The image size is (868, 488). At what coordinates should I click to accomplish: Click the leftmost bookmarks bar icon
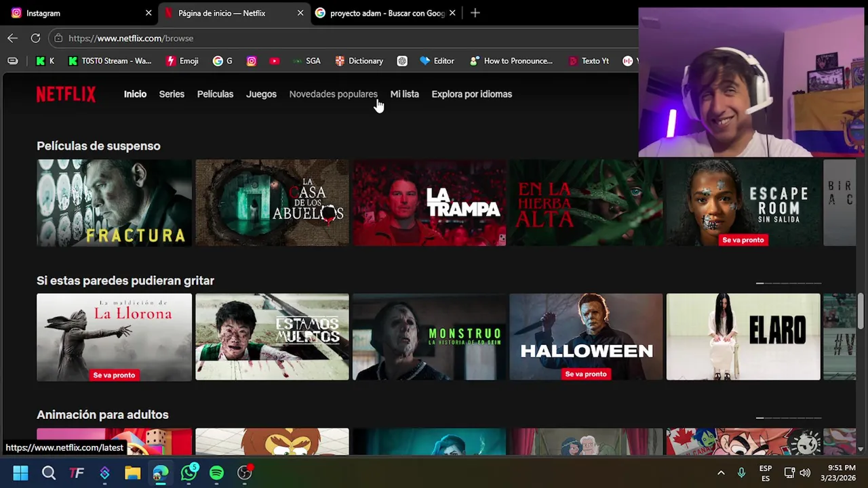13,61
